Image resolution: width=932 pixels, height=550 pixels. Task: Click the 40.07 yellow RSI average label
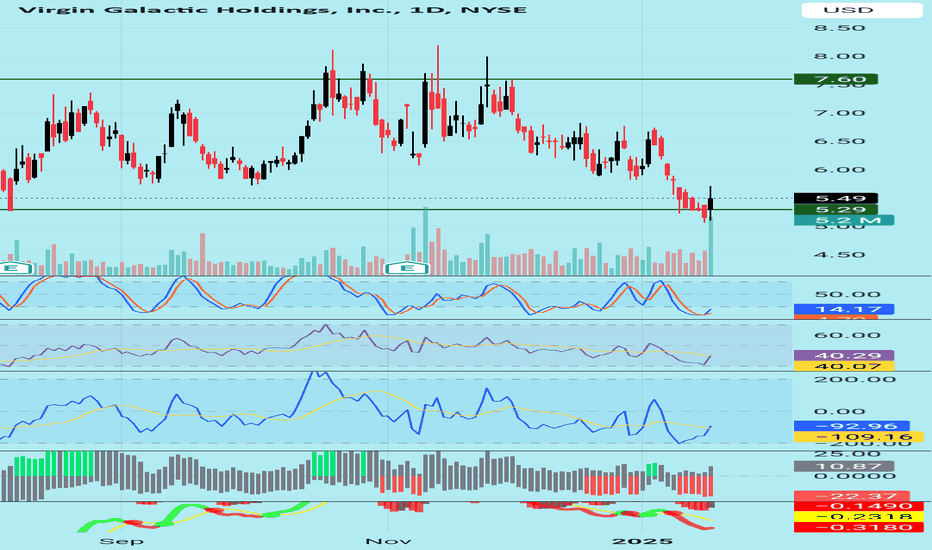[x=843, y=366]
